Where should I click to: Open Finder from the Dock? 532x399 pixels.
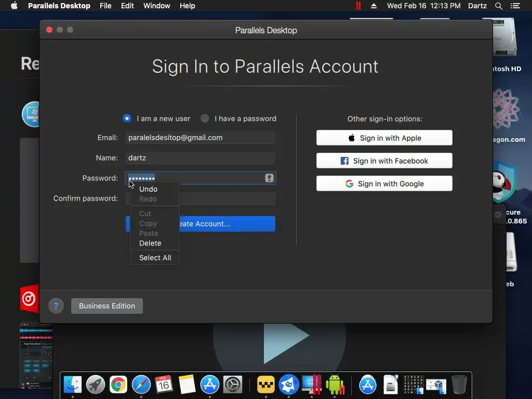click(73, 385)
